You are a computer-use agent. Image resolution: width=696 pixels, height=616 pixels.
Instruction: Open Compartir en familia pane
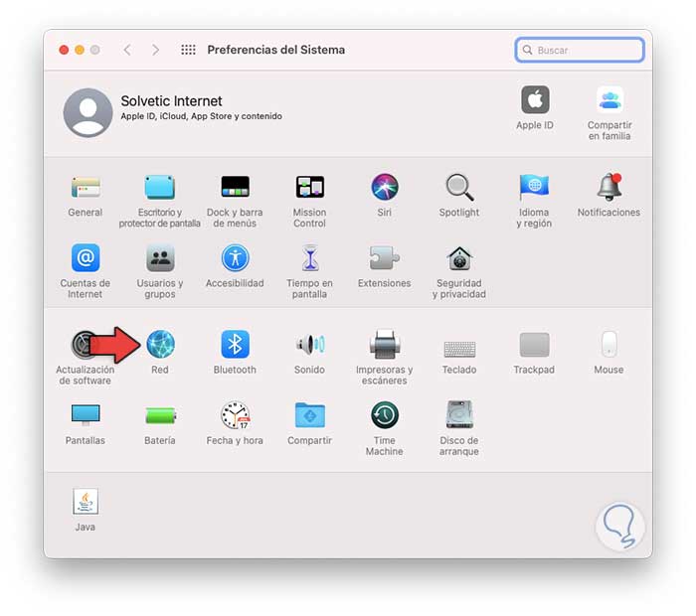point(609,99)
